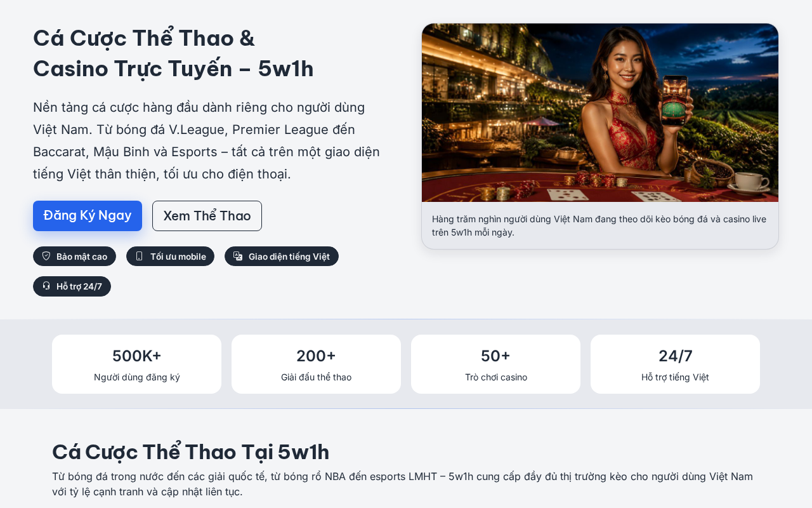
Task: Select the Tối ưu mobile badge text
Action: pos(178,257)
